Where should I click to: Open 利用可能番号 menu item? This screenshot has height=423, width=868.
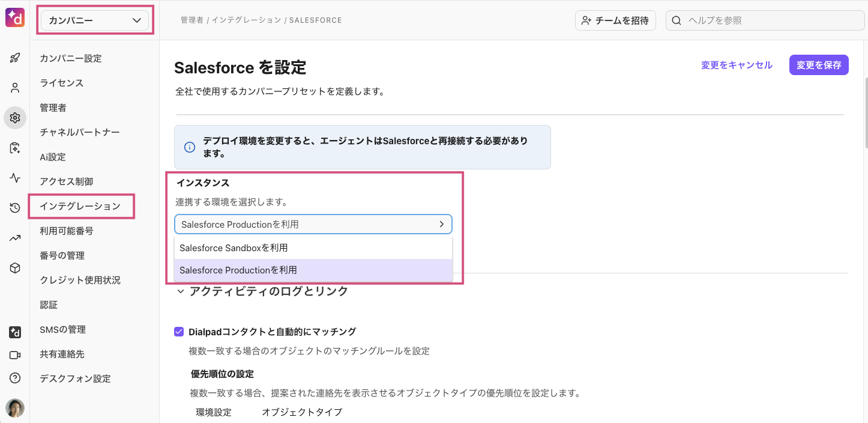[x=66, y=231]
